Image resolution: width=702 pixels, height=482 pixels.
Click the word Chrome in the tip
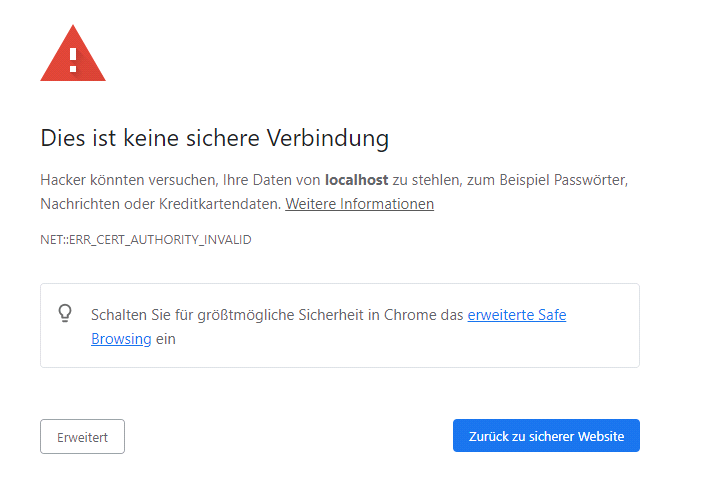411,315
